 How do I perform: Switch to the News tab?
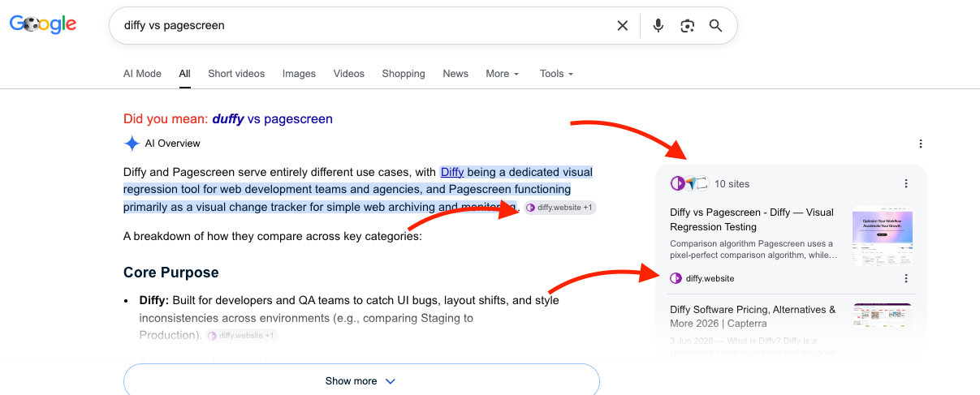pyautogui.click(x=455, y=74)
